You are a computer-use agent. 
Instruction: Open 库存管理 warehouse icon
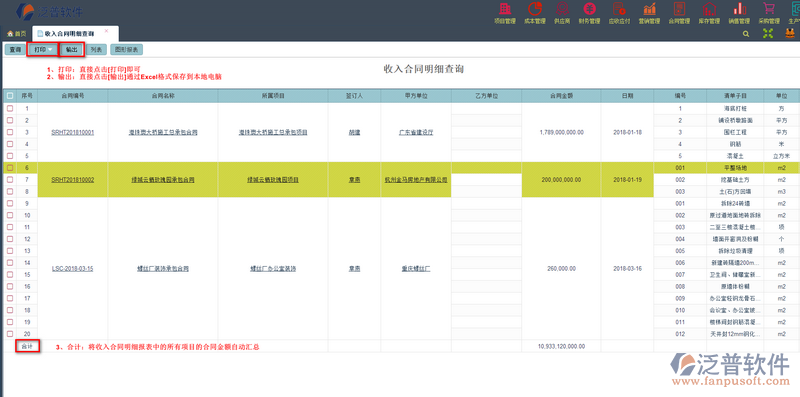coord(709,9)
